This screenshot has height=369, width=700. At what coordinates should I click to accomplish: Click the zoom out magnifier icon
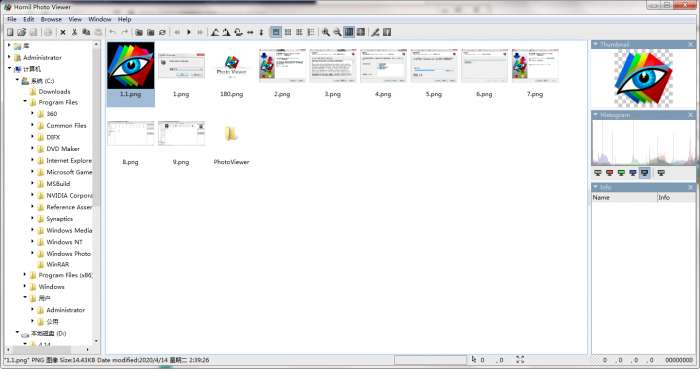click(x=338, y=32)
